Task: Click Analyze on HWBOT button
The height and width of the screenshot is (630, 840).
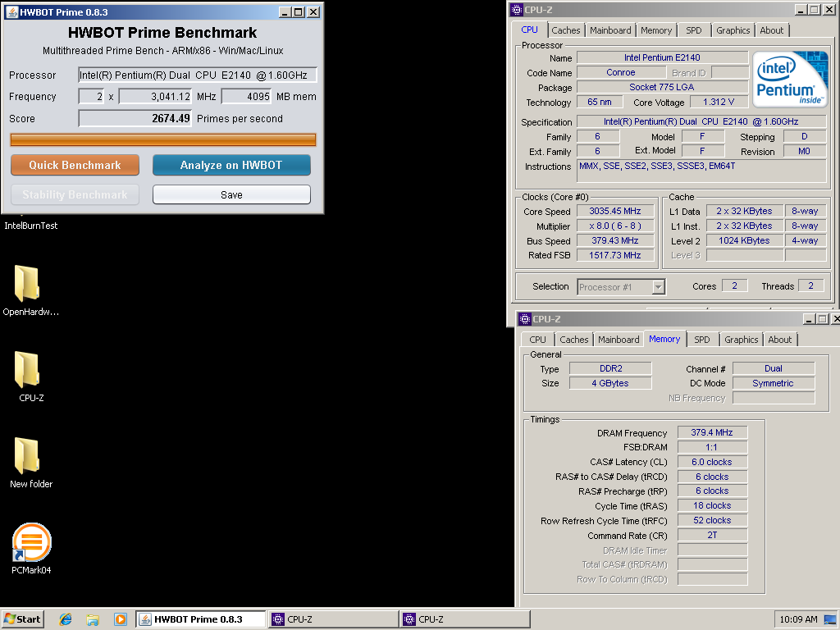Action: (231, 165)
